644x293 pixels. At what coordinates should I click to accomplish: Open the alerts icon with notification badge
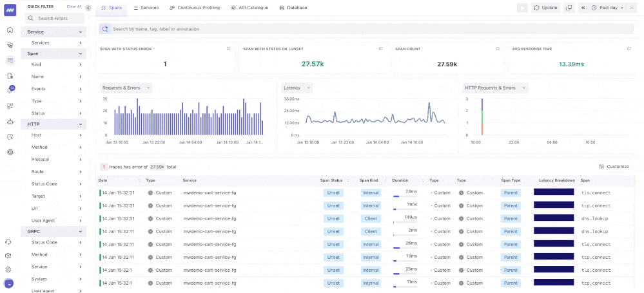(10, 90)
